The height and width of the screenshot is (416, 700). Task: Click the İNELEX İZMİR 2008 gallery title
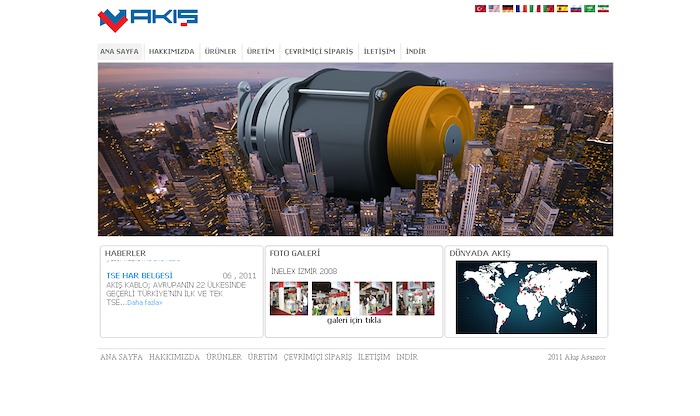click(x=304, y=271)
